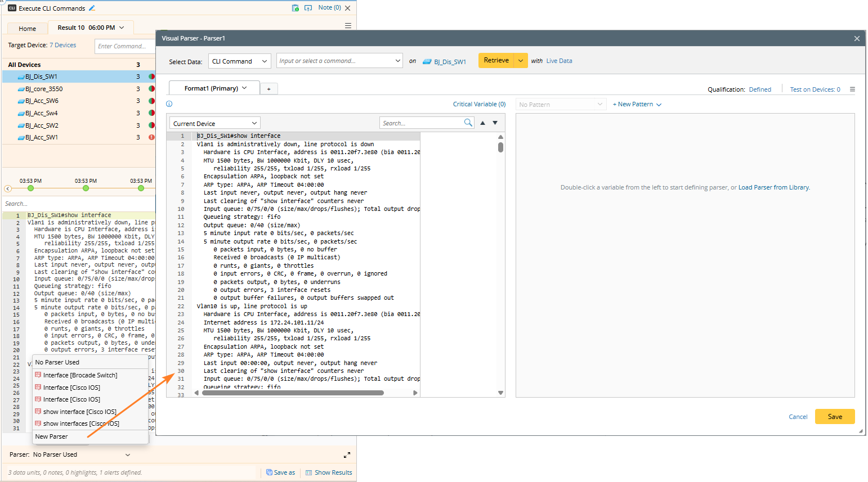Click BJ_Dis_SW1 device link in Visual Parser

click(x=450, y=62)
